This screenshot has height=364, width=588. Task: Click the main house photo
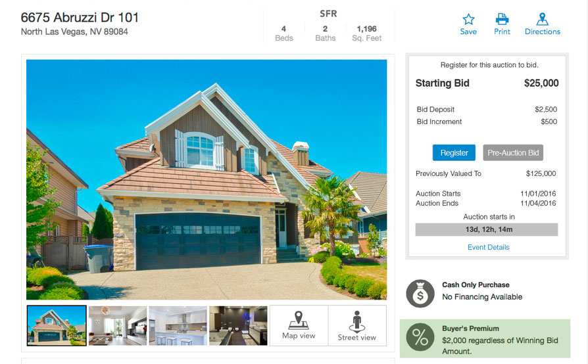pos(207,180)
